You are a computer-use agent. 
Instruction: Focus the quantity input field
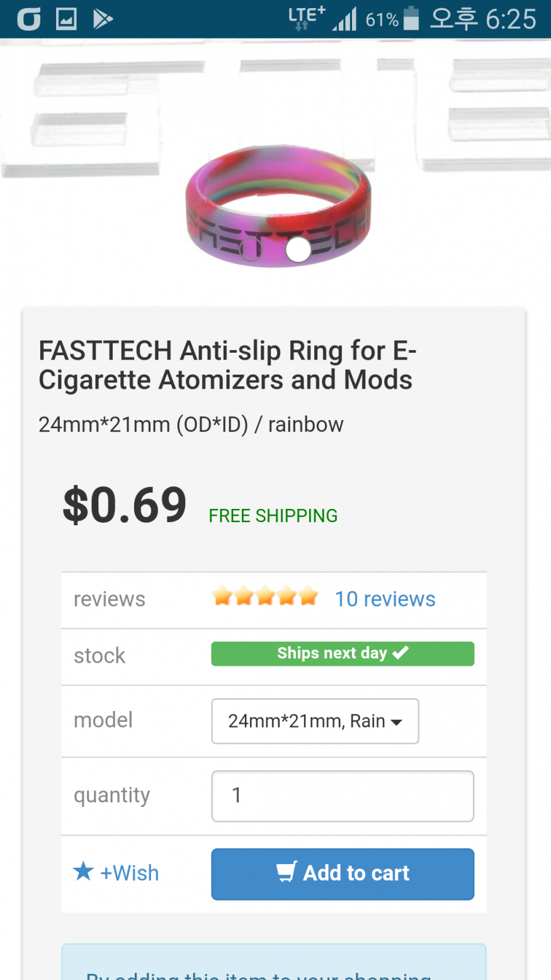point(343,796)
